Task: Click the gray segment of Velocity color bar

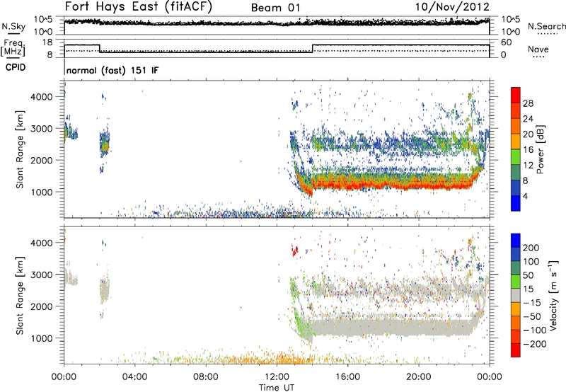Action: [x=516, y=296]
